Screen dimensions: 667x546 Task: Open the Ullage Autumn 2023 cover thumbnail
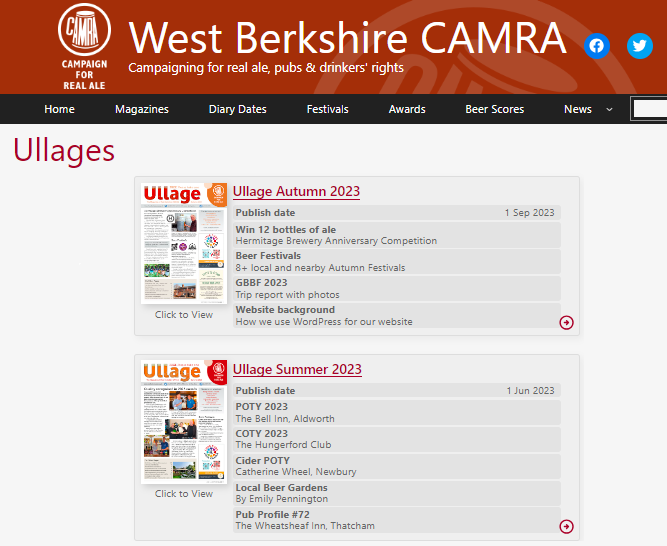(x=184, y=243)
